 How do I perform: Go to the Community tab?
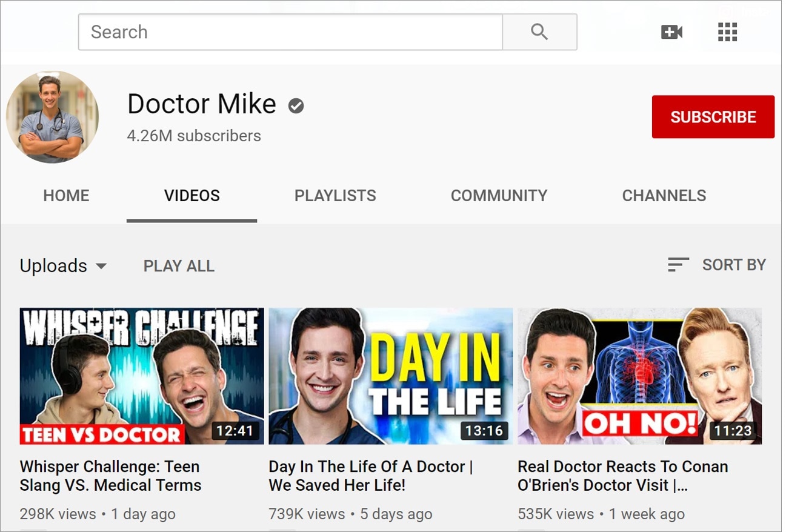click(499, 196)
